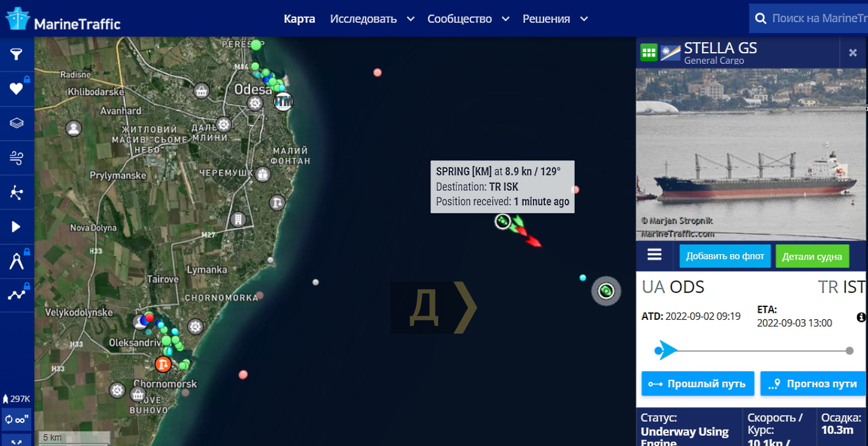Expand the Исследовать dropdown menu

coord(372,19)
